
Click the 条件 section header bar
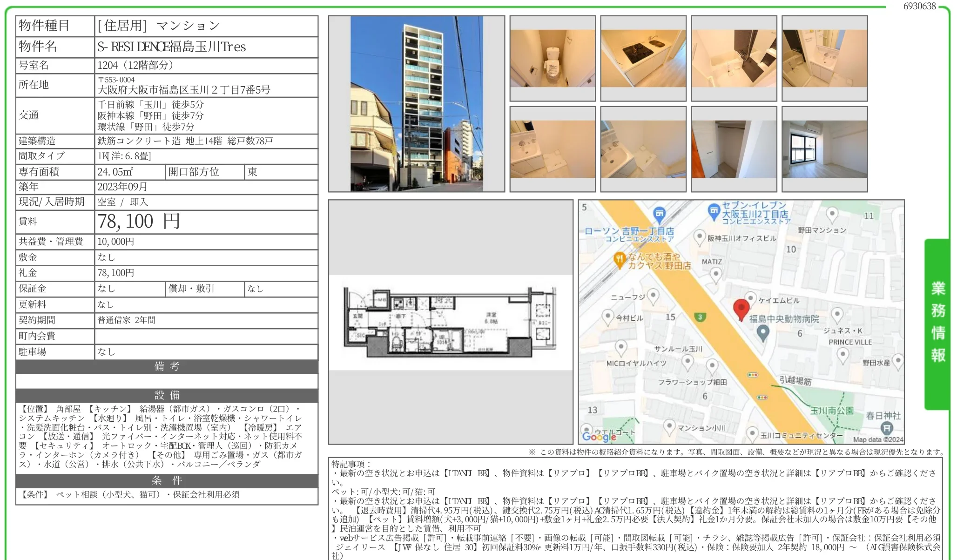[x=167, y=480]
